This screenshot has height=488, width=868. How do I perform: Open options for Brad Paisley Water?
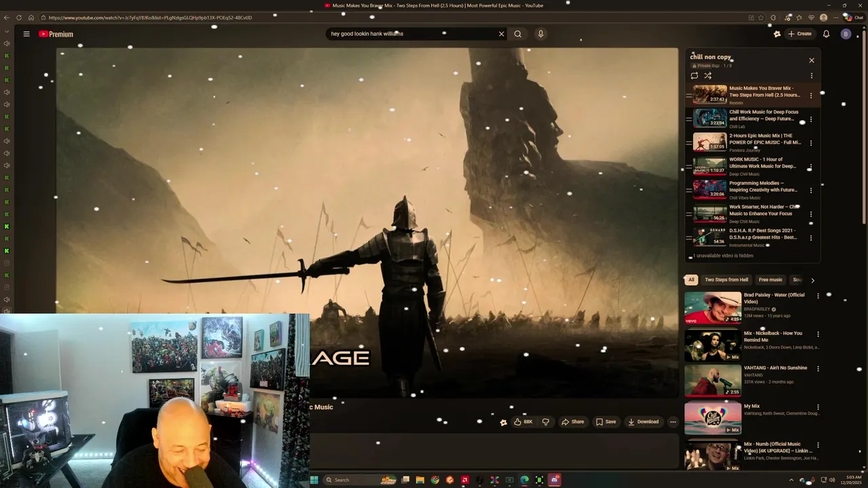tap(818, 296)
